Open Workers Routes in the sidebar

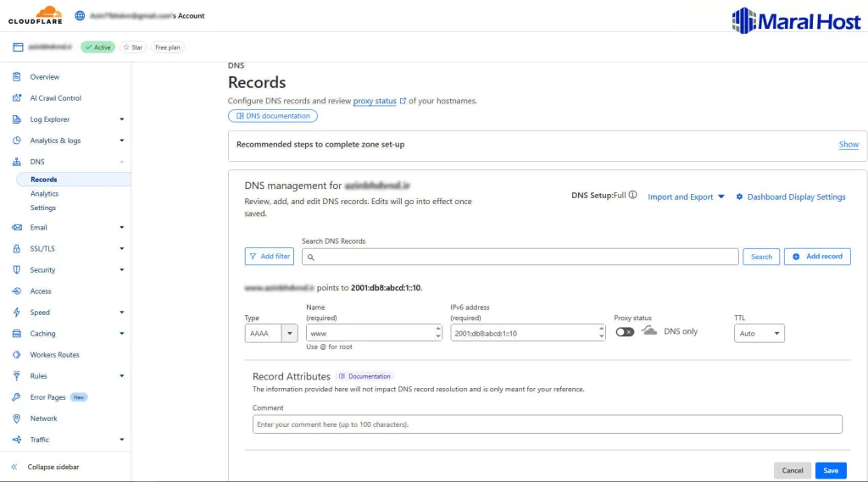click(x=54, y=355)
